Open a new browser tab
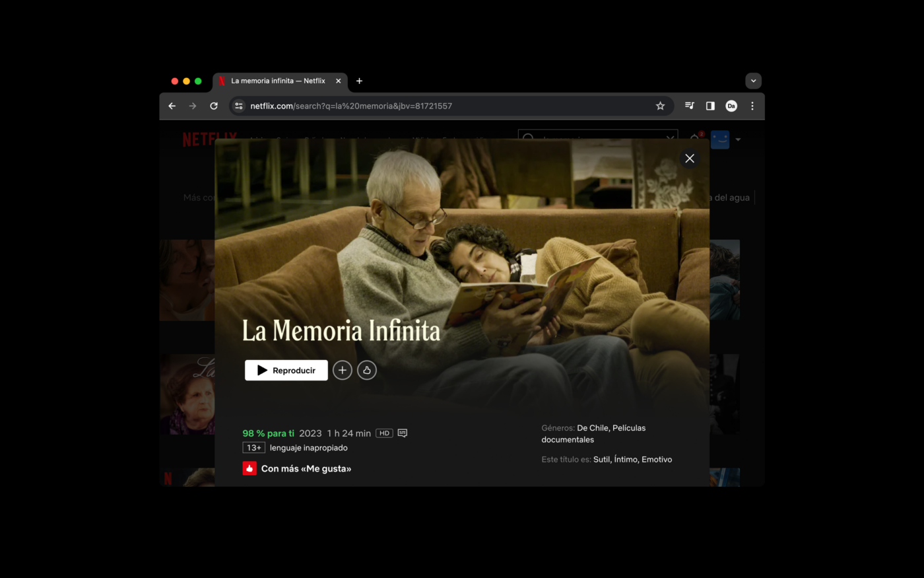Image resolution: width=924 pixels, height=578 pixels. tap(359, 81)
